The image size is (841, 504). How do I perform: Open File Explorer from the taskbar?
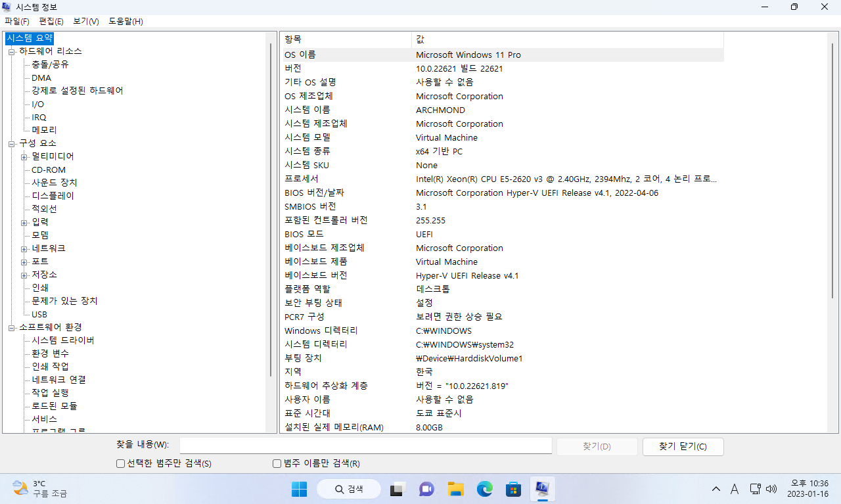[455, 489]
